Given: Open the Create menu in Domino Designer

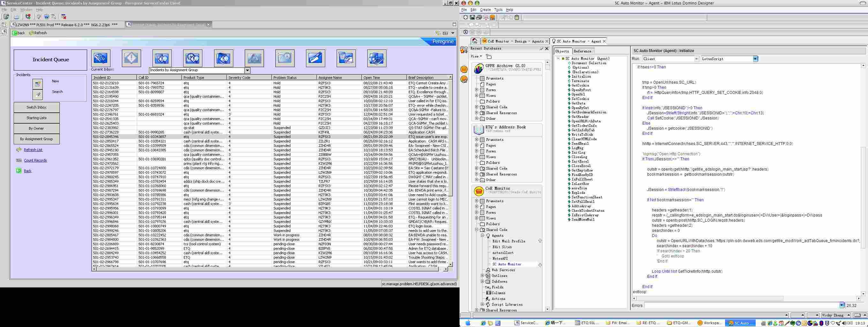Looking at the screenshot, I should [485, 10].
